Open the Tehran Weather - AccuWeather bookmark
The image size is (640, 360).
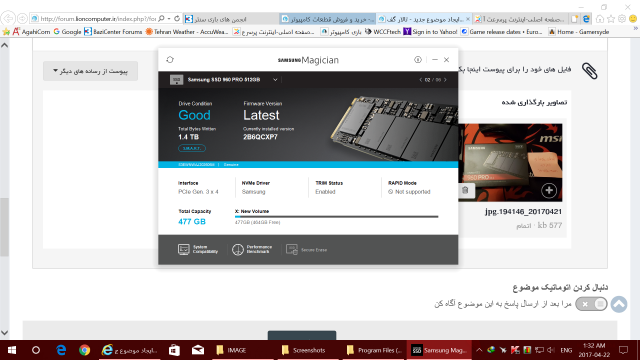tap(187, 32)
